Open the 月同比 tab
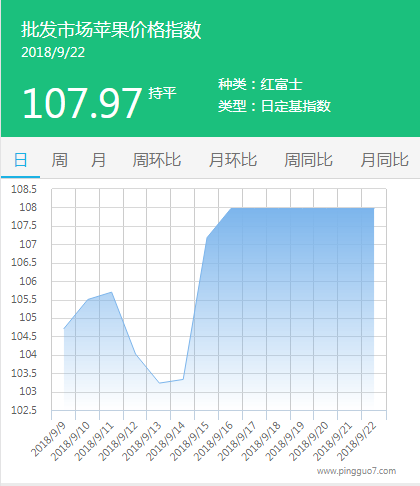The width and height of the screenshot is (420, 486). click(384, 160)
